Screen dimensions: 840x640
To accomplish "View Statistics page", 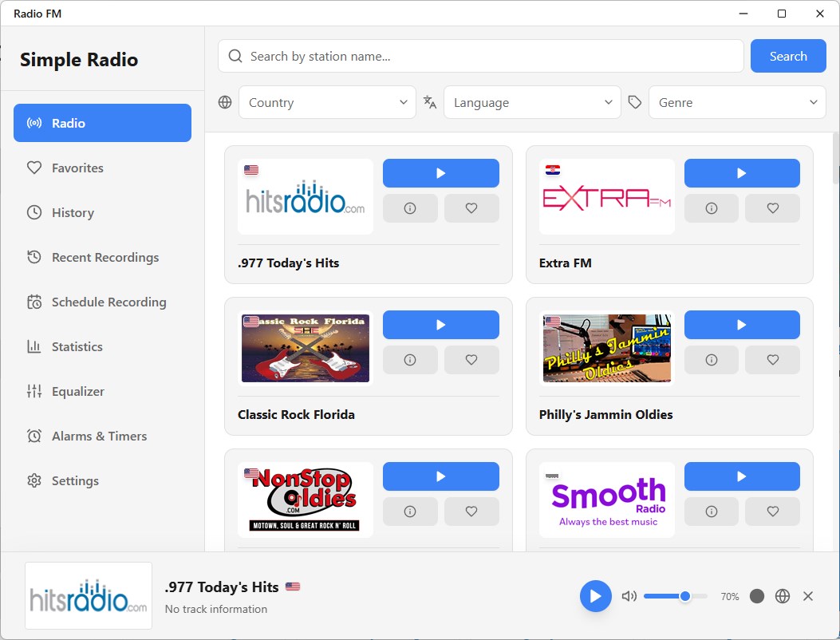I will (x=102, y=346).
